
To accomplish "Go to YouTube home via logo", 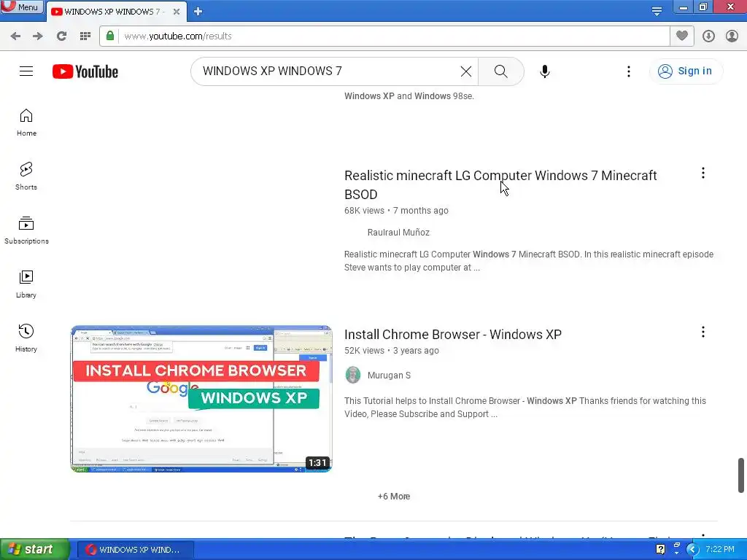I will (85, 71).
